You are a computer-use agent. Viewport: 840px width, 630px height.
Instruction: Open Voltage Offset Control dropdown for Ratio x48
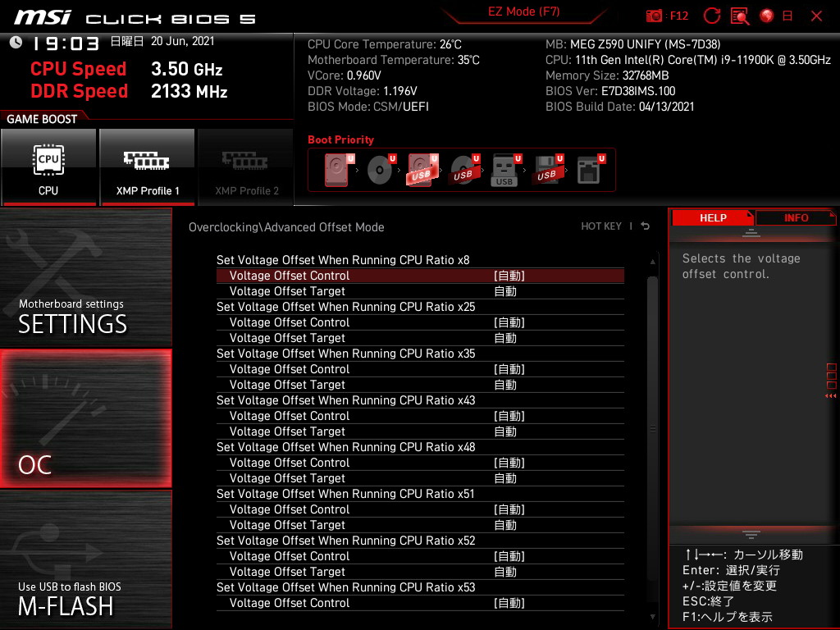click(x=420, y=463)
